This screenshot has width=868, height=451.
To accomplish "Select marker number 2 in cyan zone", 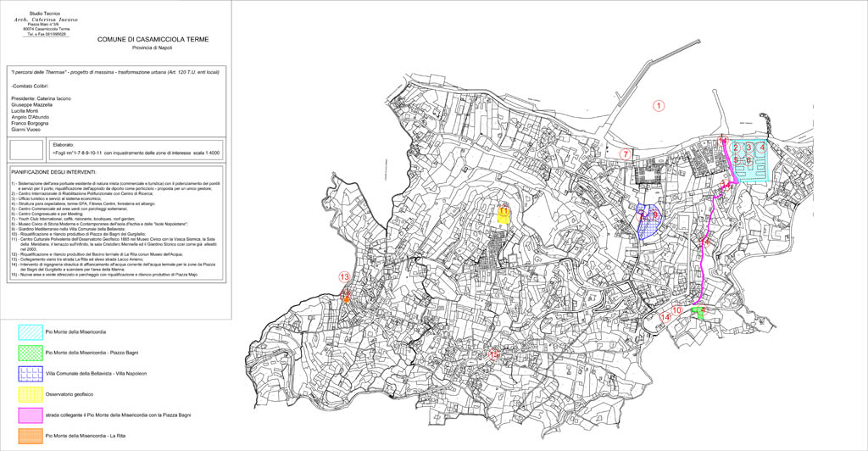I will point(736,148).
